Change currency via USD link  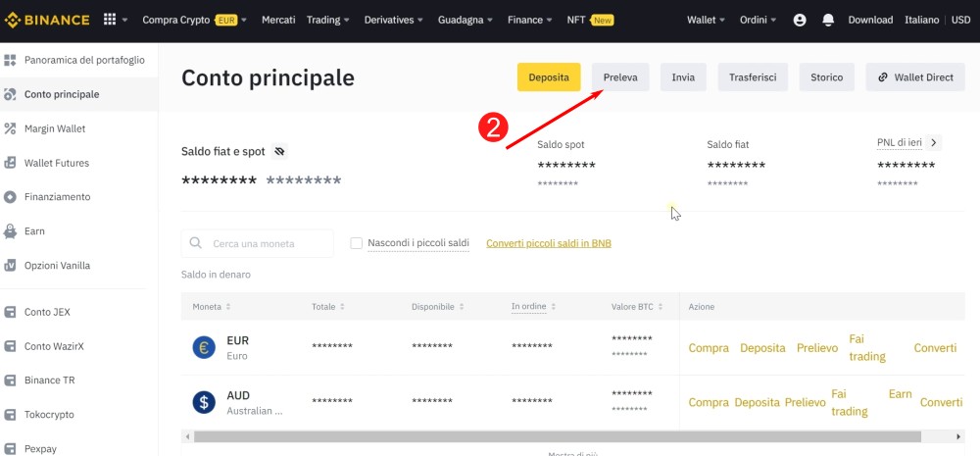[x=960, y=20]
